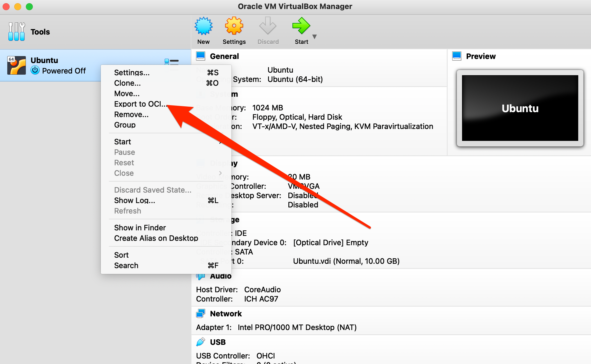Click the Ubuntu preview thumbnail
The width and height of the screenshot is (591, 364).
pos(520,108)
